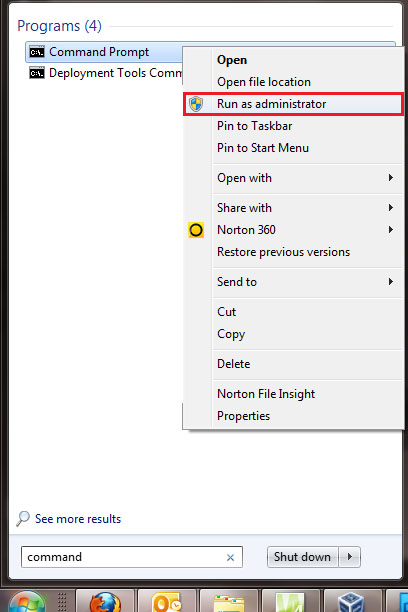Click the Command Prompt program icon
This screenshot has width=408, height=612.
[37, 52]
